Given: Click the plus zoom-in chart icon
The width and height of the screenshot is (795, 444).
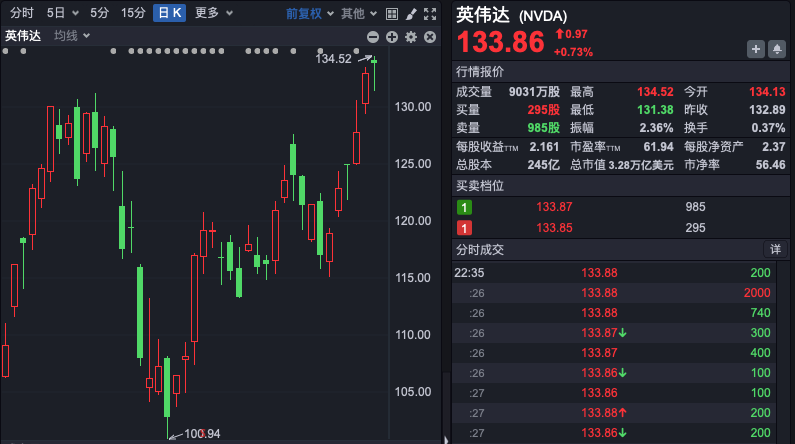Looking at the screenshot, I should 392,37.
